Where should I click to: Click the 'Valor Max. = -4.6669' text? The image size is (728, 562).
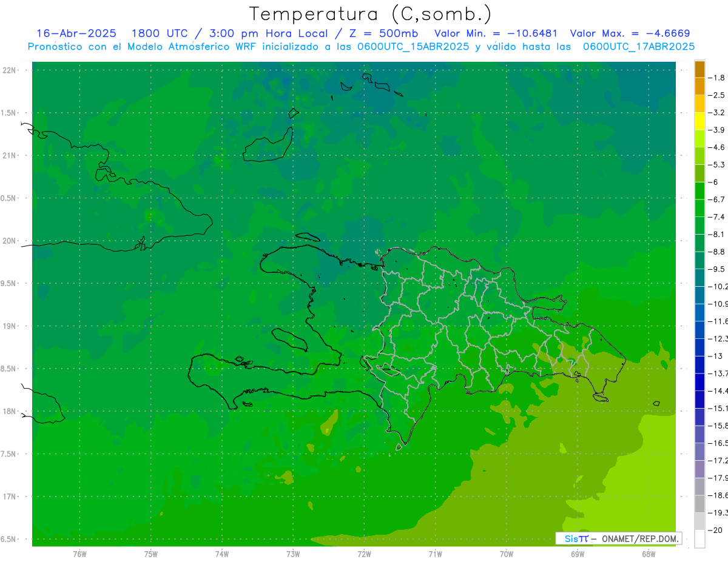[x=630, y=33]
